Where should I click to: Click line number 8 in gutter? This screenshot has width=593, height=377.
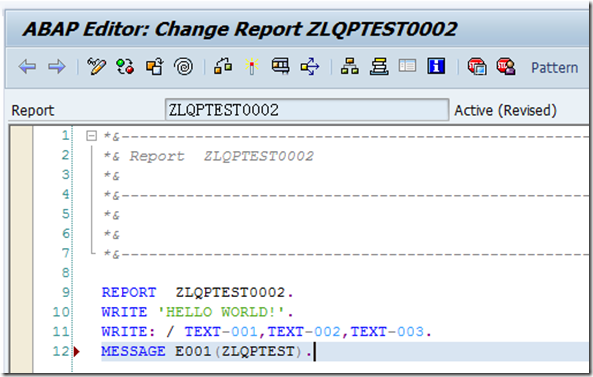tap(66, 272)
